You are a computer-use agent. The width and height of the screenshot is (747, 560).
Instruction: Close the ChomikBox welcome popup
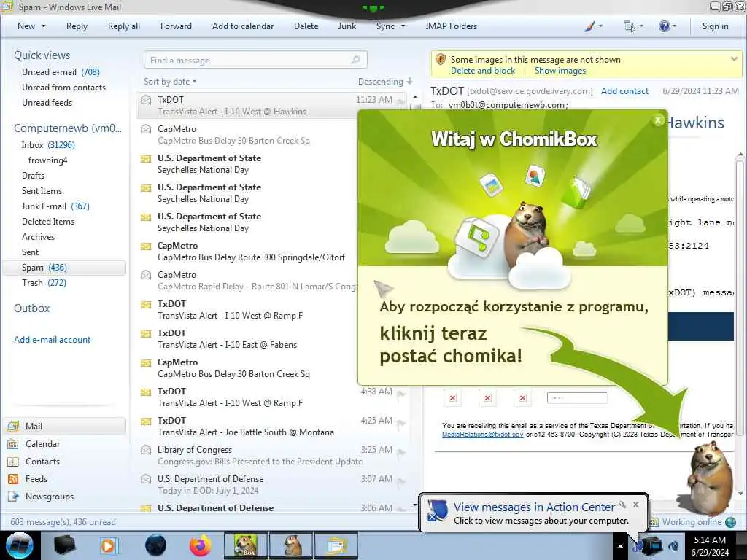(x=658, y=120)
